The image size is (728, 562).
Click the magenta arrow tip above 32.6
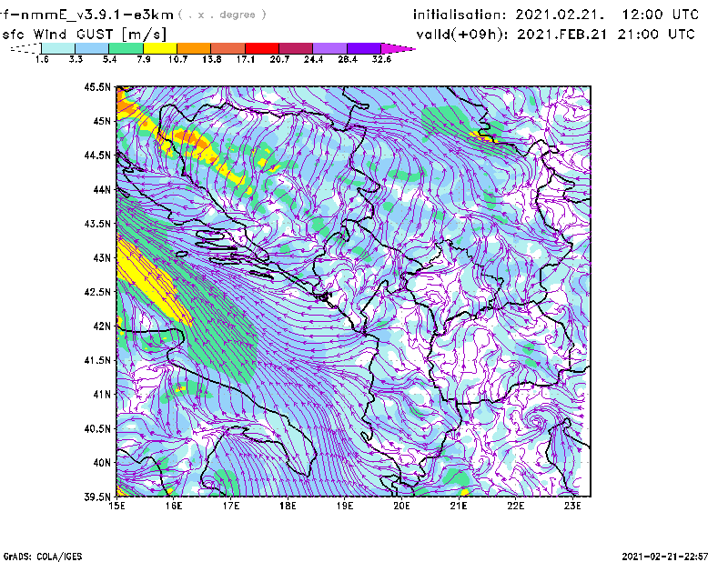click(x=398, y=48)
